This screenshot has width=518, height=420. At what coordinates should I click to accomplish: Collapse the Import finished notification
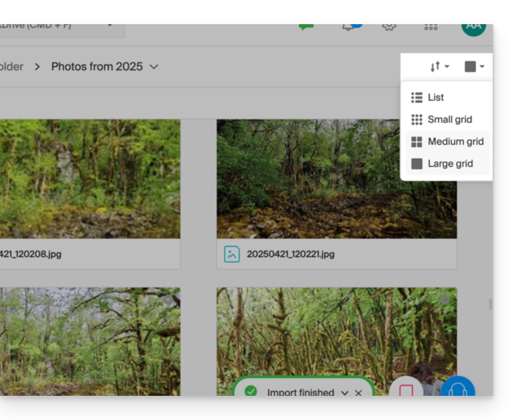pos(345,392)
